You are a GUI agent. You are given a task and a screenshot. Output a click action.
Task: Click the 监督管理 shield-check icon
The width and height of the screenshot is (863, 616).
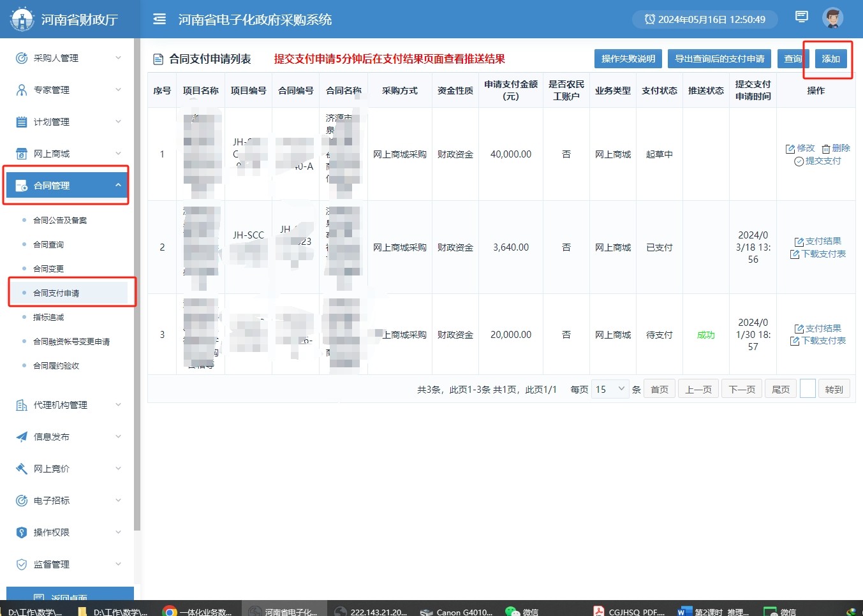[22, 564]
